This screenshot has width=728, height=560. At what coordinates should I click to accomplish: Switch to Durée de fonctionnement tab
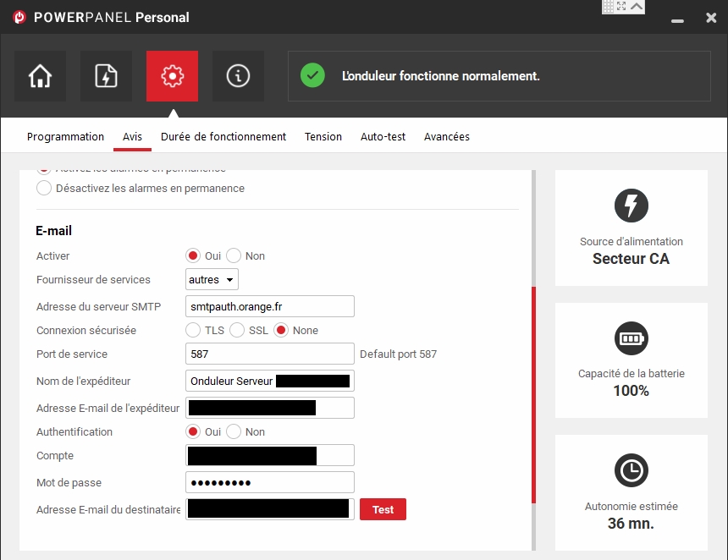coord(223,136)
